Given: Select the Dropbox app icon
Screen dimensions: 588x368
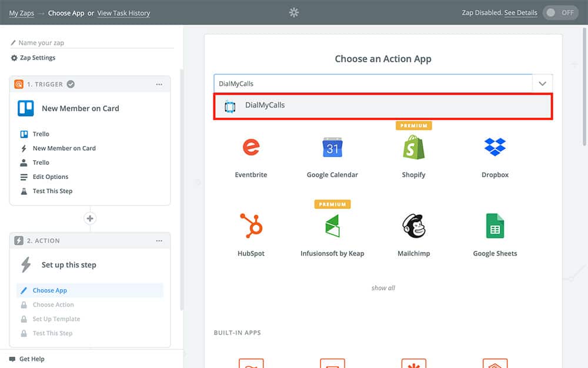Looking at the screenshot, I should pos(495,147).
